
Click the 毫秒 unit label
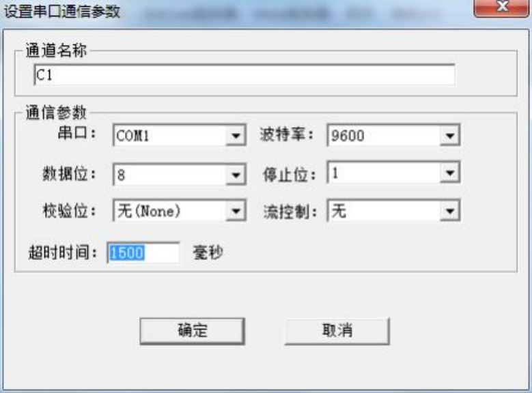pos(208,252)
